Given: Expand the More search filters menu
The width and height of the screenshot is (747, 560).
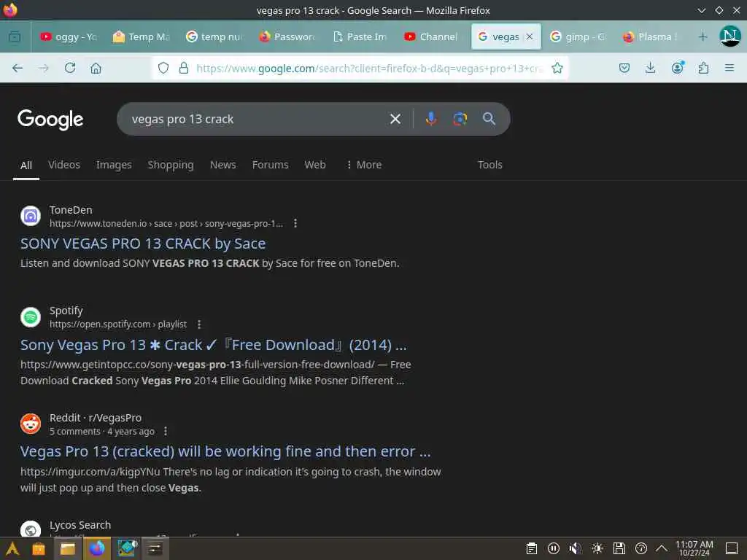Looking at the screenshot, I should [364, 165].
